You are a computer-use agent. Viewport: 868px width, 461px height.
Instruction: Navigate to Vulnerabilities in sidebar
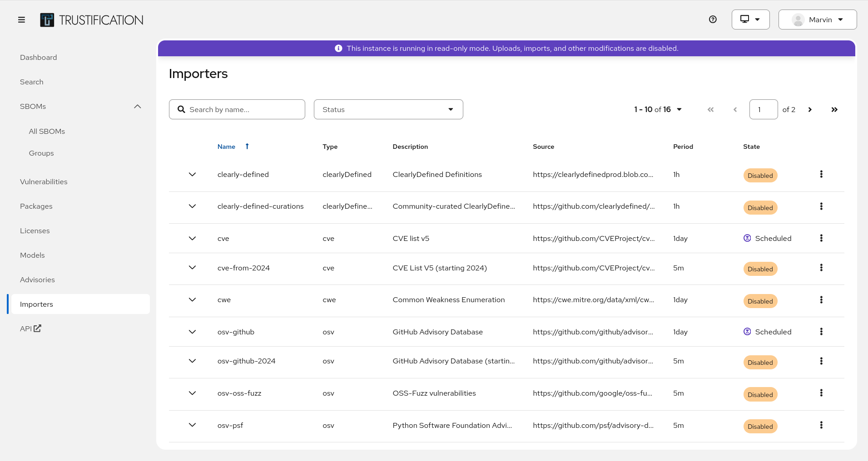44,181
